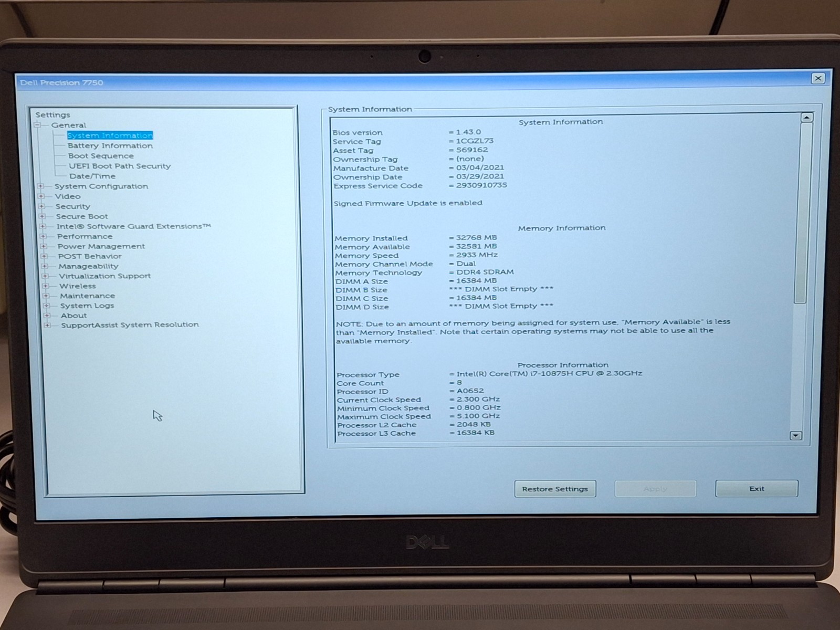Screen dimensions: 840x630
Task: Select Virtualization Support label
Action: click(x=105, y=276)
